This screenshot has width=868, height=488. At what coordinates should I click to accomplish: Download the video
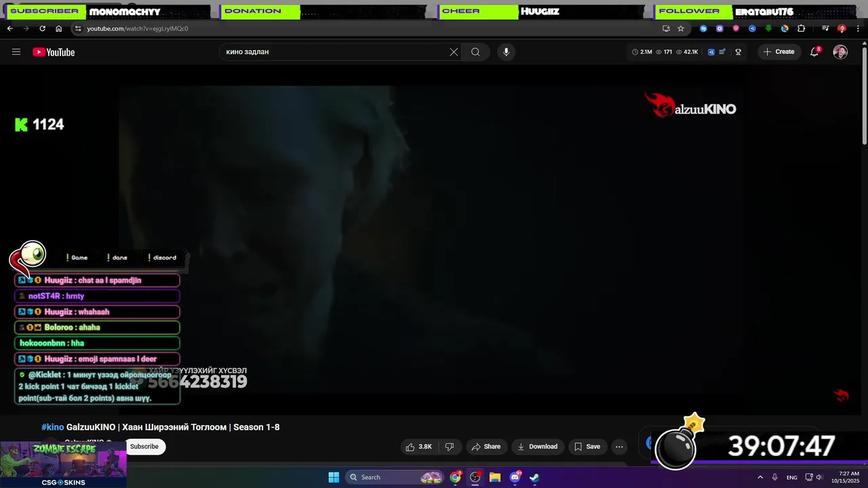[x=537, y=447]
